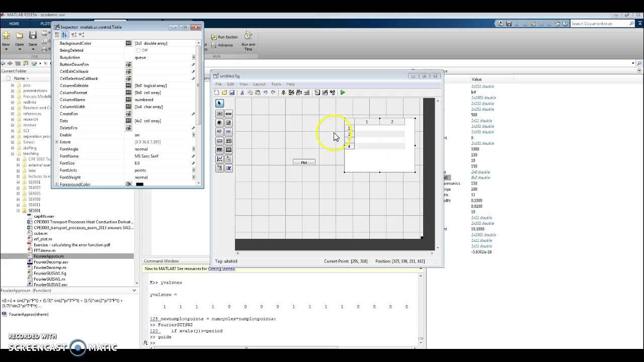The height and width of the screenshot is (362, 644).
Task: Expand the labs folder in Current Folder
Action: pyautogui.click(x=18, y=170)
